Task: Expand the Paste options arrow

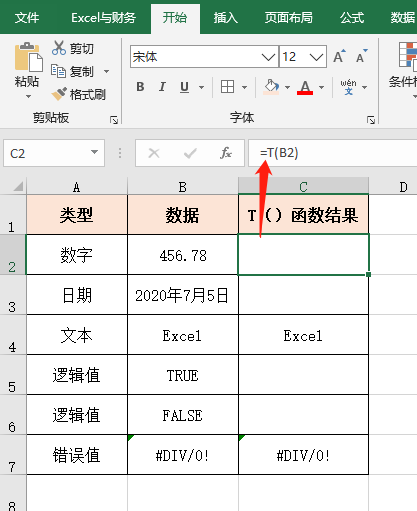Action: (28, 97)
